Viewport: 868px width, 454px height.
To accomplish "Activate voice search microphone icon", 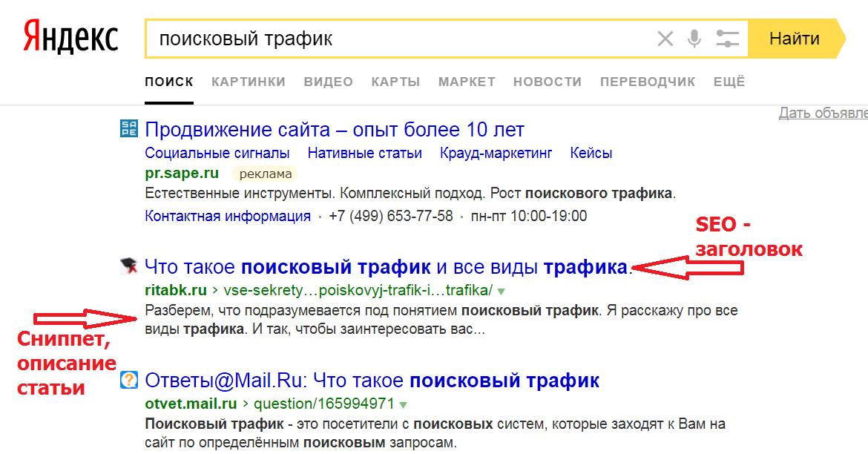I will (694, 39).
